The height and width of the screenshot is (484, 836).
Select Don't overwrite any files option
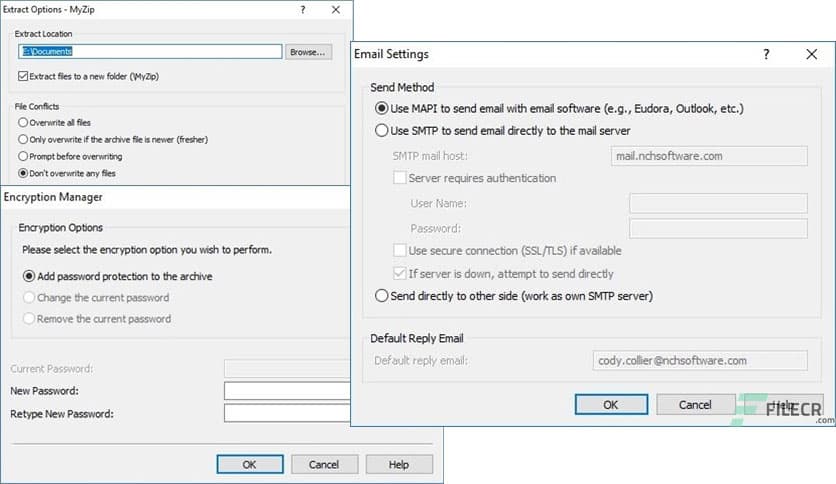(23, 173)
